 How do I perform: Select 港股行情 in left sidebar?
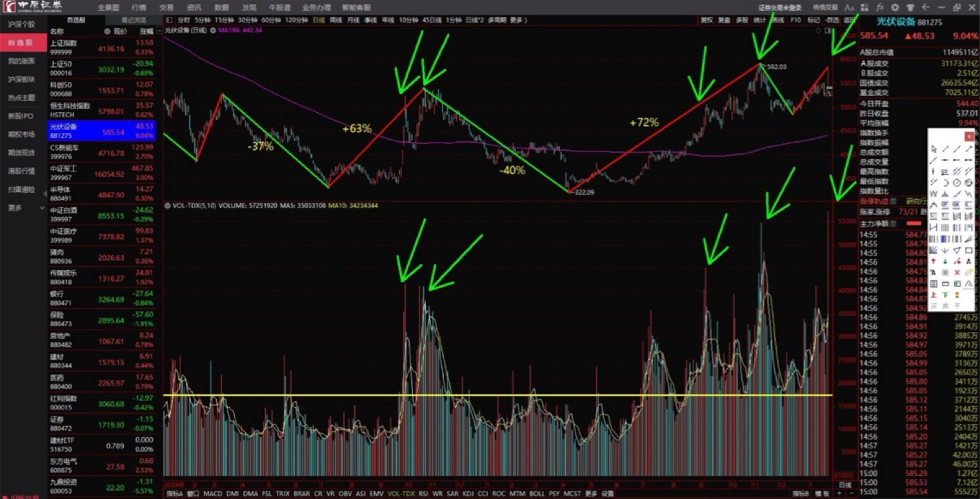click(22, 171)
